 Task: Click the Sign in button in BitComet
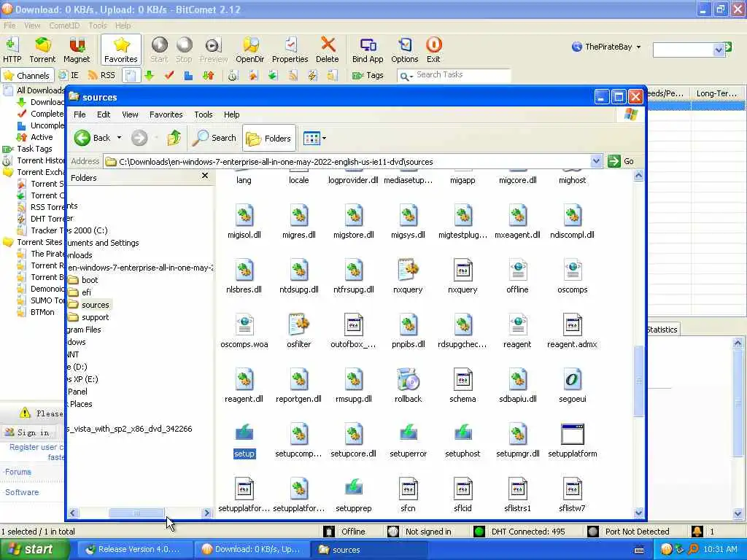(x=28, y=432)
